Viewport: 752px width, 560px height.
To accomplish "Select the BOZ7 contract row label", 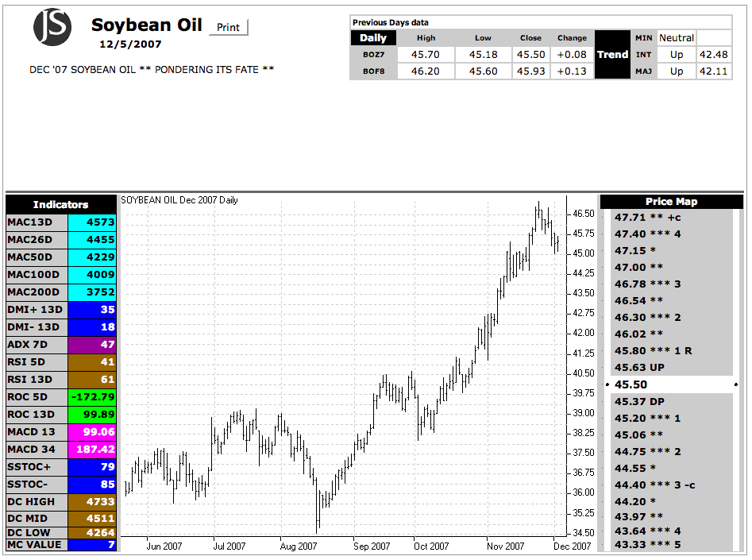I will 373,55.
